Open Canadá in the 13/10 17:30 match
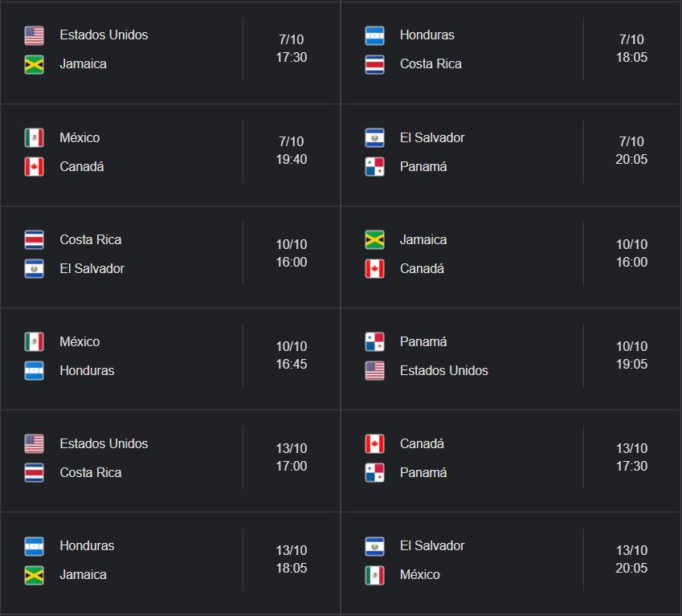This screenshot has height=616, width=682. pyautogui.click(x=422, y=443)
